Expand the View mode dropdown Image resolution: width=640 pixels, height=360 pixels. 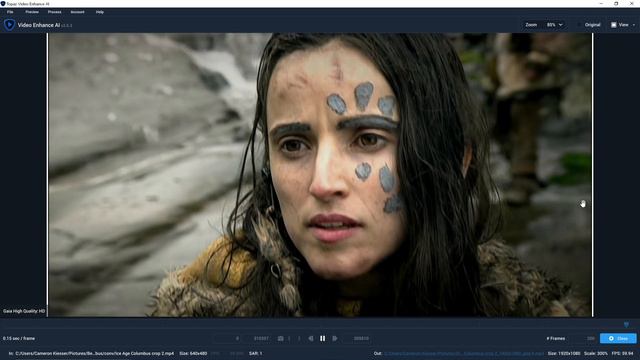[x=634, y=25]
